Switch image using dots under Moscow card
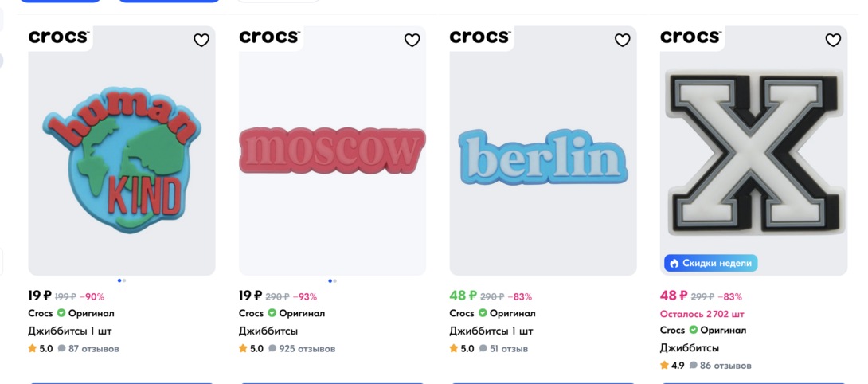868x384 pixels. [x=334, y=280]
